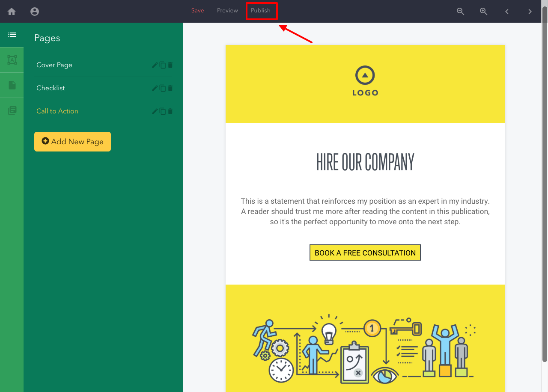548x392 pixels.
Task: Go to next page arrow
Action: click(530, 12)
